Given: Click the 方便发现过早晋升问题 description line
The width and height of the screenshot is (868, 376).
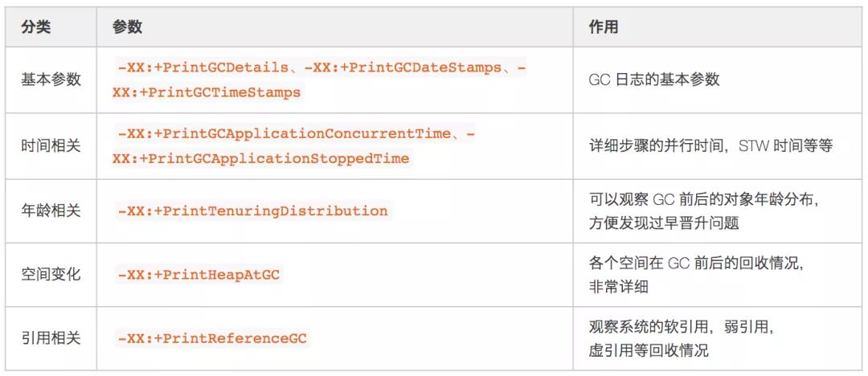Looking at the screenshot, I should click(663, 223).
